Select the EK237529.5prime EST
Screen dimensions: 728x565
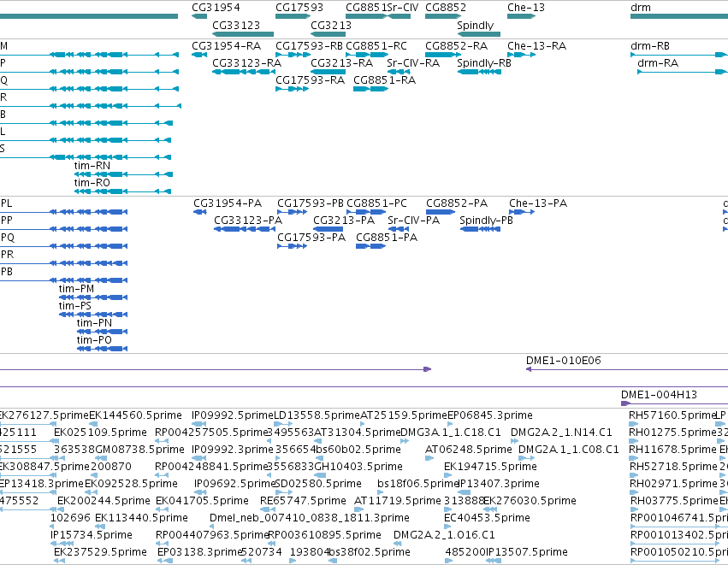[59, 561]
